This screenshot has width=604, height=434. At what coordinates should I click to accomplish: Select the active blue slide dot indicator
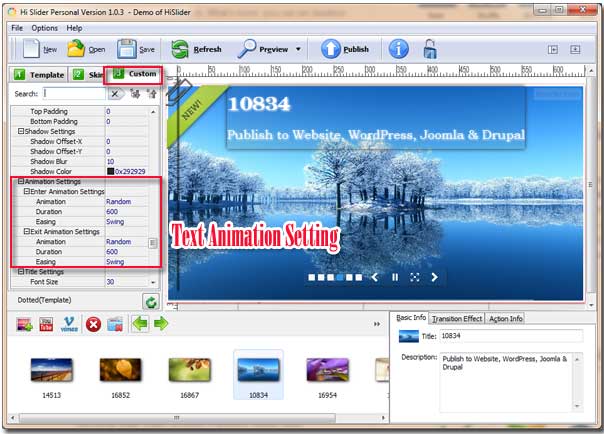[340, 277]
